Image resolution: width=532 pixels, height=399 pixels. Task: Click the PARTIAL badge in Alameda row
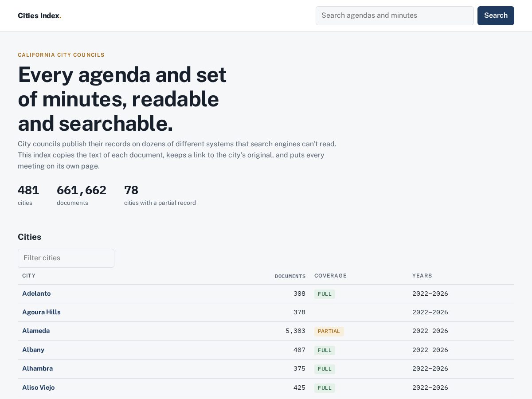tap(329, 331)
